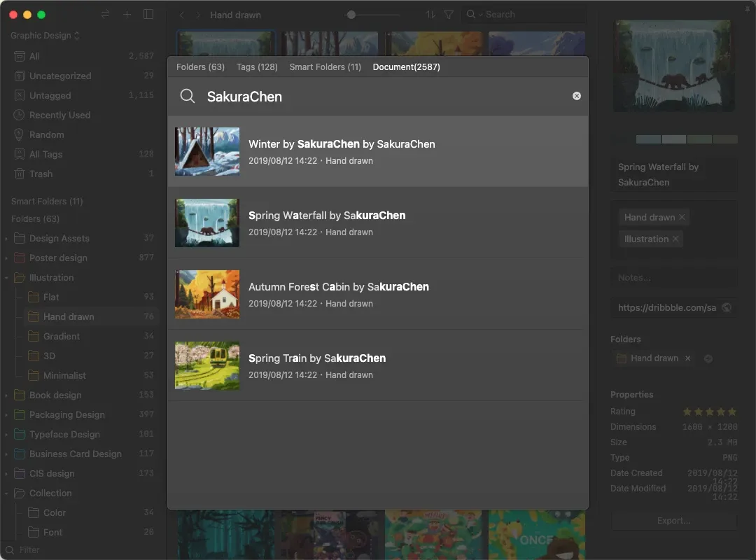Expand the Business Card Design folder
This screenshot has width=756, height=560.
[x=6, y=454]
